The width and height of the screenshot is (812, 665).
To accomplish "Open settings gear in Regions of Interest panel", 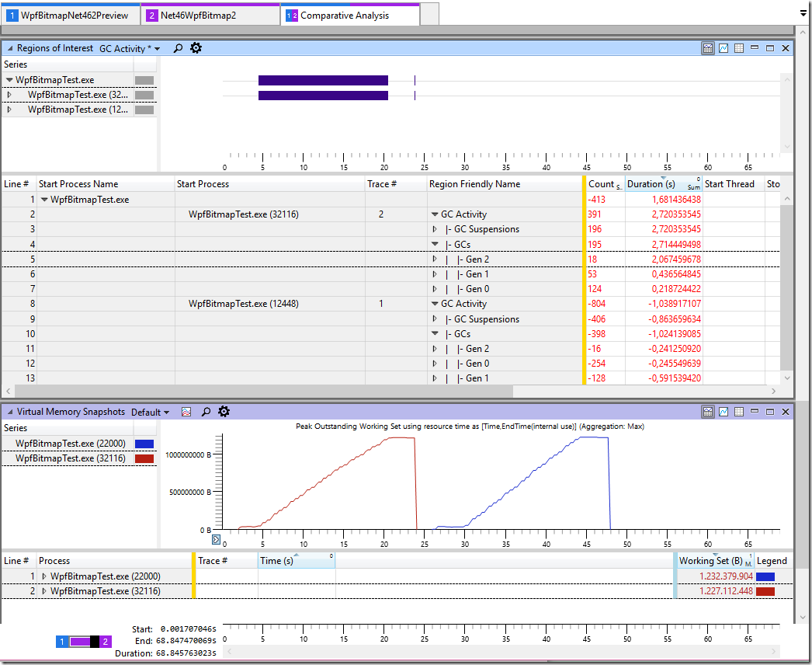I will 196,48.
